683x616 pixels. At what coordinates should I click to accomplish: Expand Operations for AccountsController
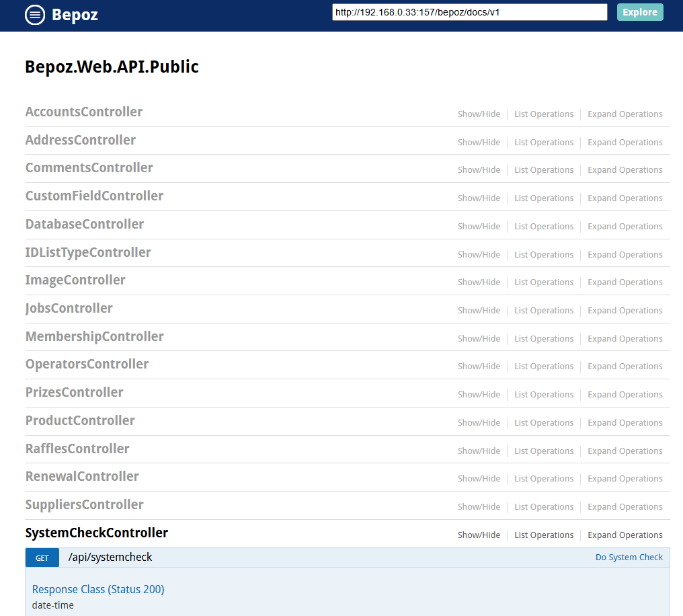pyautogui.click(x=625, y=114)
